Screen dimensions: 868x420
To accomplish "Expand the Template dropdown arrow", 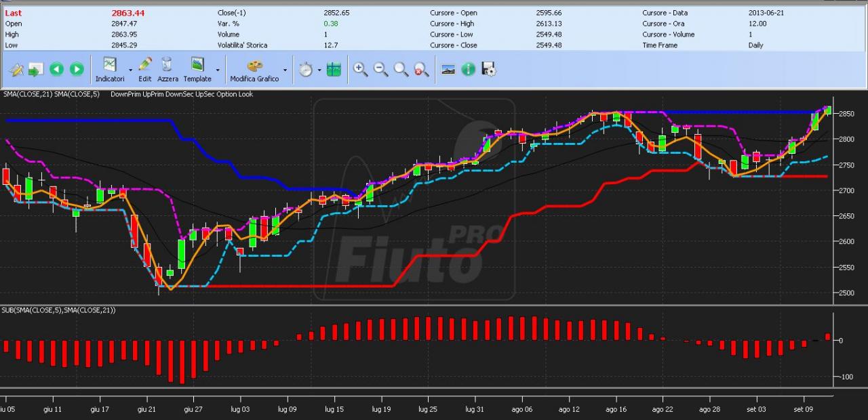I will click(x=218, y=70).
